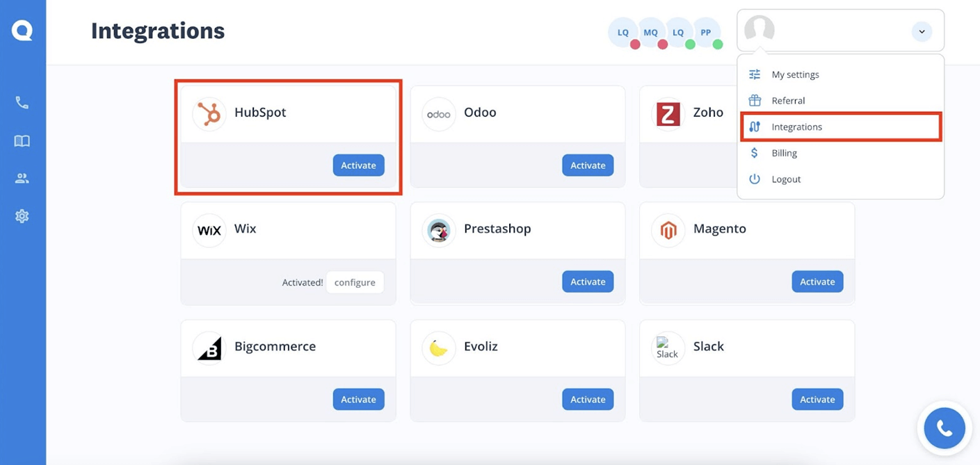The width and height of the screenshot is (980, 465).
Task: Activate the Bigcommerce integration
Action: 358,400
